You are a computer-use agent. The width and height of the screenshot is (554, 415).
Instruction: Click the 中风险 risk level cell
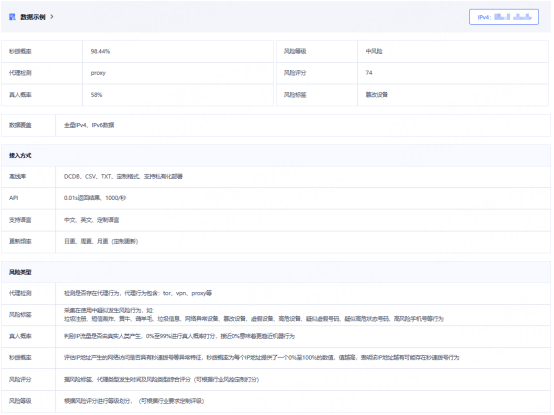pyautogui.click(x=453, y=52)
